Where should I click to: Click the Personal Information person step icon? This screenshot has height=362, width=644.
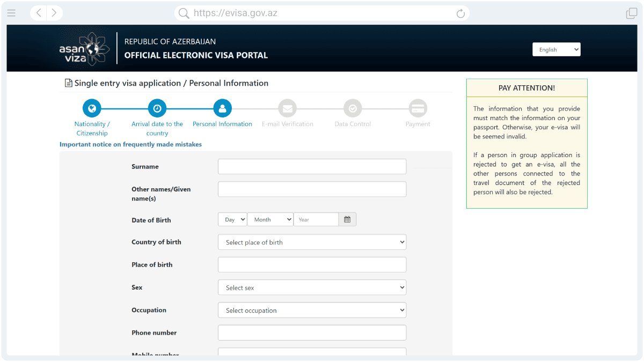pyautogui.click(x=222, y=108)
